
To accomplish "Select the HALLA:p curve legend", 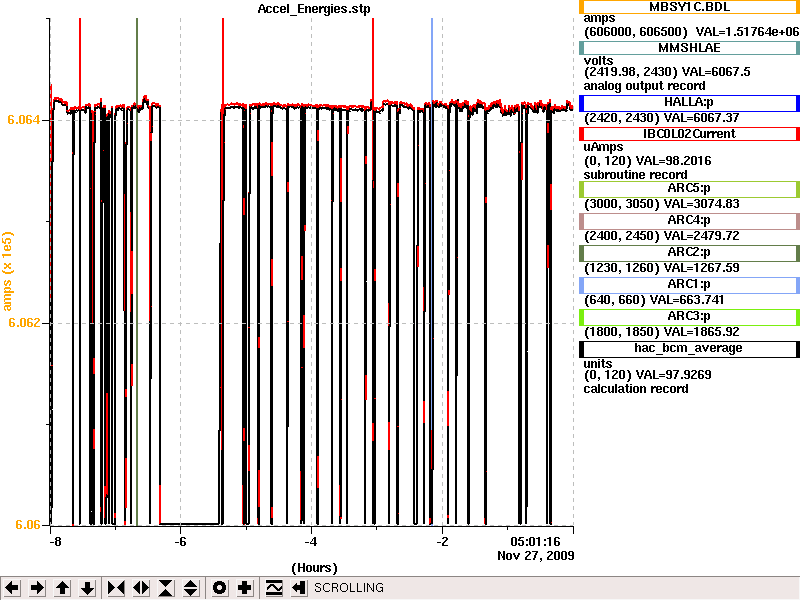I will coord(689,103).
